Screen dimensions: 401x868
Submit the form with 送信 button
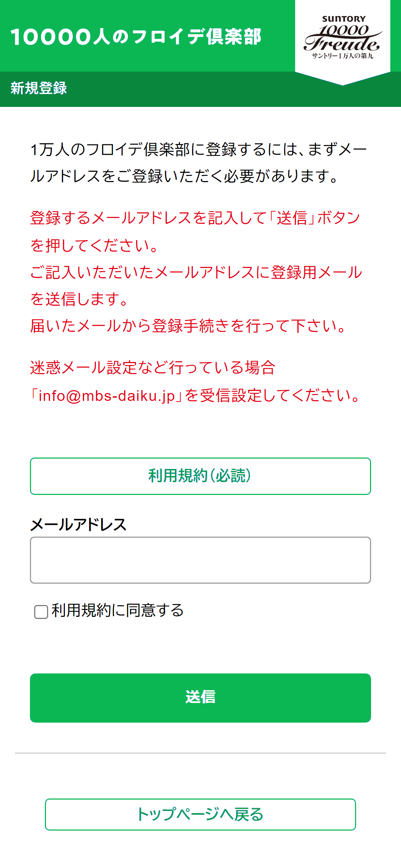pyautogui.click(x=200, y=698)
